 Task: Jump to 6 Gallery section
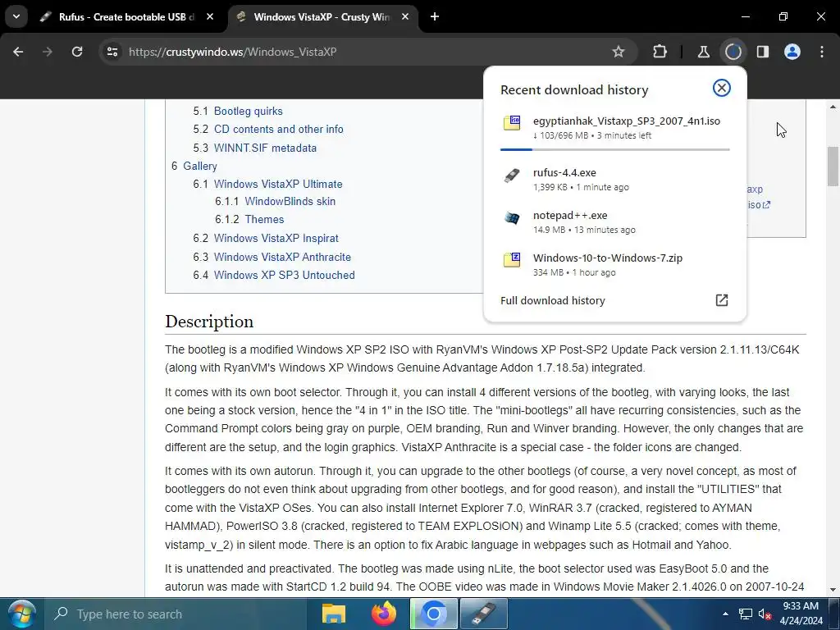(200, 166)
